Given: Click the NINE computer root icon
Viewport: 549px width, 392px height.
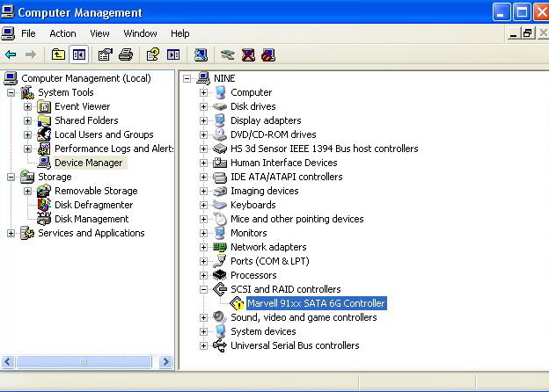Looking at the screenshot, I should pyautogui.click(x=203, y=78).
